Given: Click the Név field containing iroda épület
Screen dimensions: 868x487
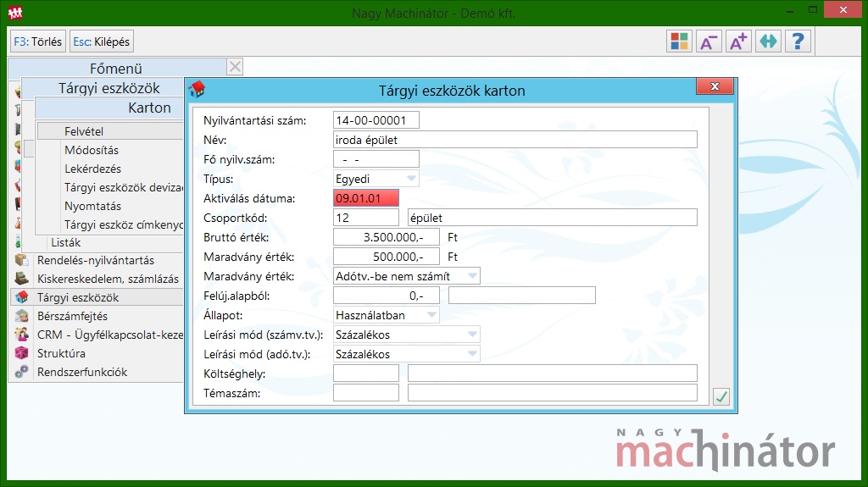Looking at the screenshot, I should click(515, 140).
